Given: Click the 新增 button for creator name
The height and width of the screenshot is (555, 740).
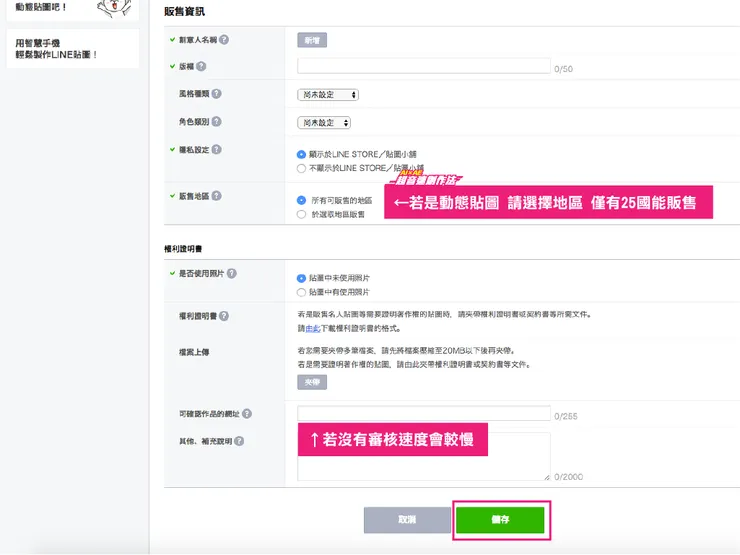Looking at the screenshot, I should (312, 40).
